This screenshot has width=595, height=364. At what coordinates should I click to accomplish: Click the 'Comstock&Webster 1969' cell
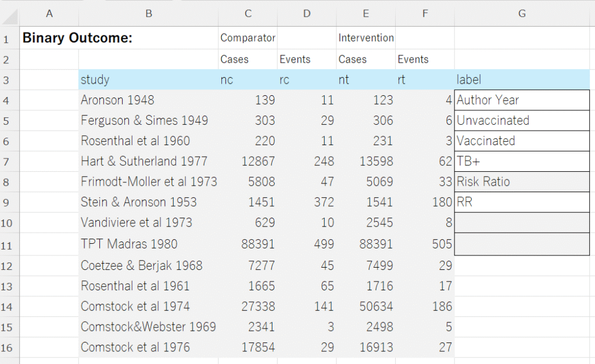(x=149, y=327)
